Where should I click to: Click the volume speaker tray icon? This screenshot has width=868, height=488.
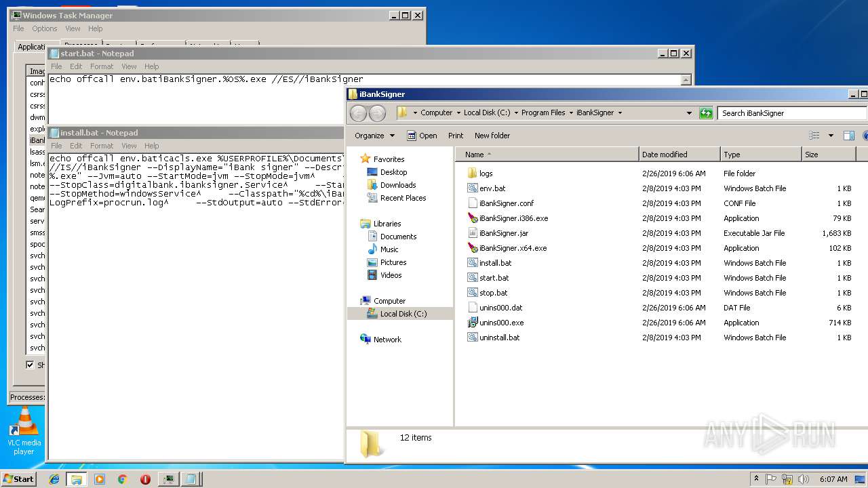point(804,479)
